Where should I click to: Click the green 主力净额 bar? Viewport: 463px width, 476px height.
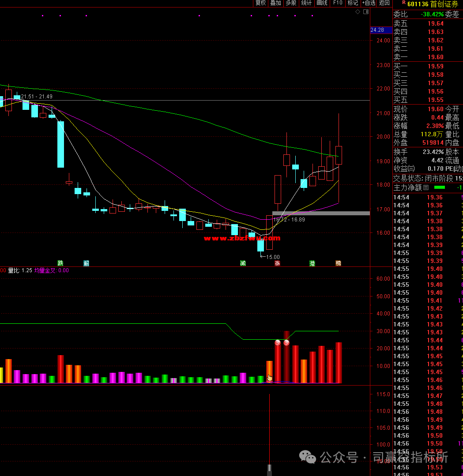pyautogui.click(x=439, y=187)
